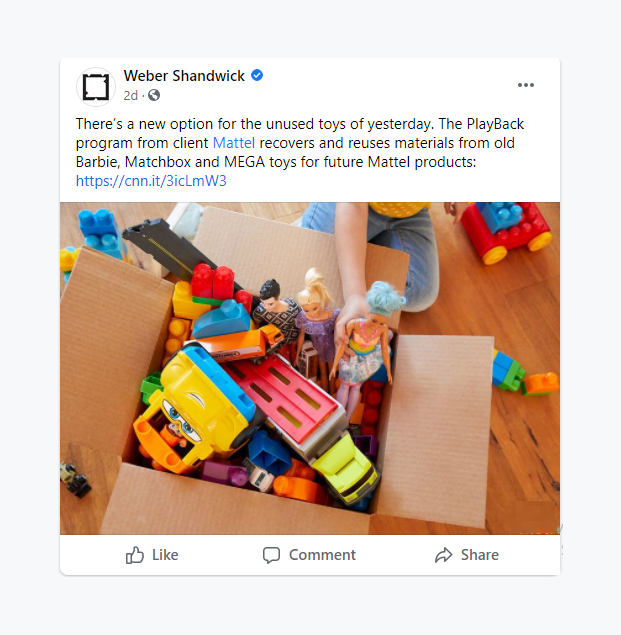Screen dimensions: 621x635
Task: Open the Mattel tagged page link
Action: click(x=234, y=143)
